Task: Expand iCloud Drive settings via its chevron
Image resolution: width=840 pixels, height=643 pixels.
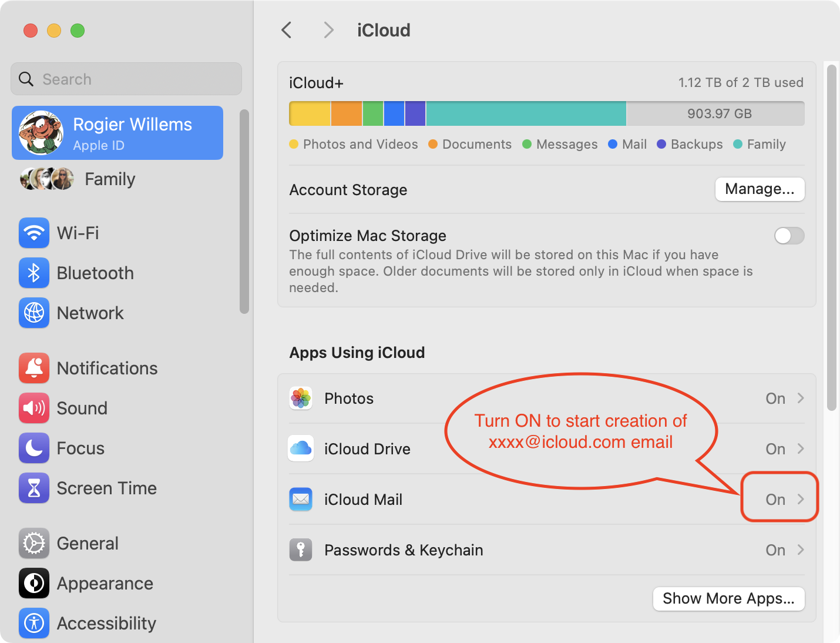Action: tap(801, 448)
